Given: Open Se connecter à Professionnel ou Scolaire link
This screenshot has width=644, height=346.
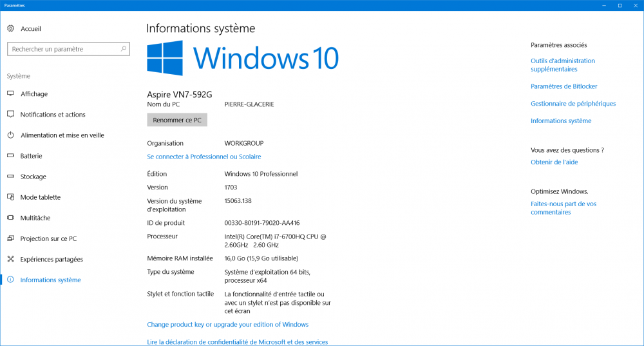Looking at the screenshot, I should click(x=204, y=157).
